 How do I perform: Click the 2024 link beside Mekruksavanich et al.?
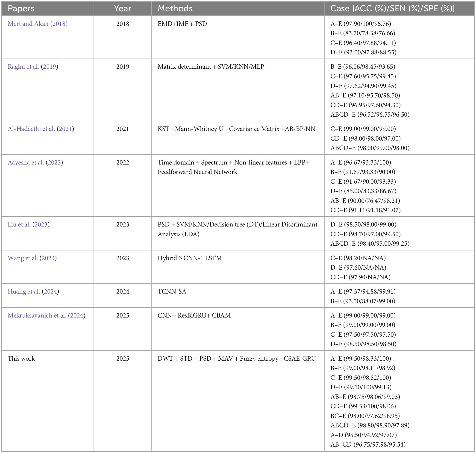coord(76,315)
